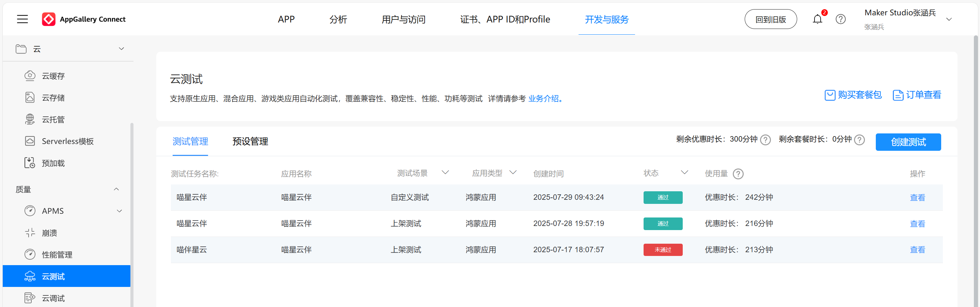Click the AppGallery Connect logo
The image size is (980, 307).
pos(84,19)
